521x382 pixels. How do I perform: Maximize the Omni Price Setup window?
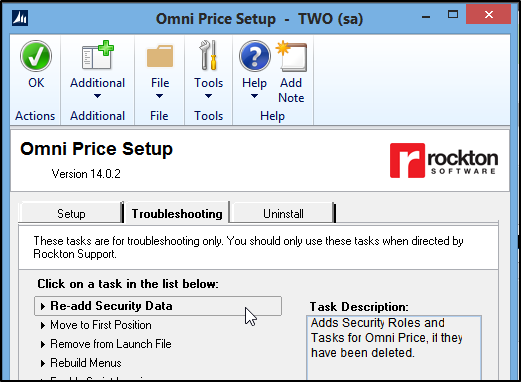[453, 14]
